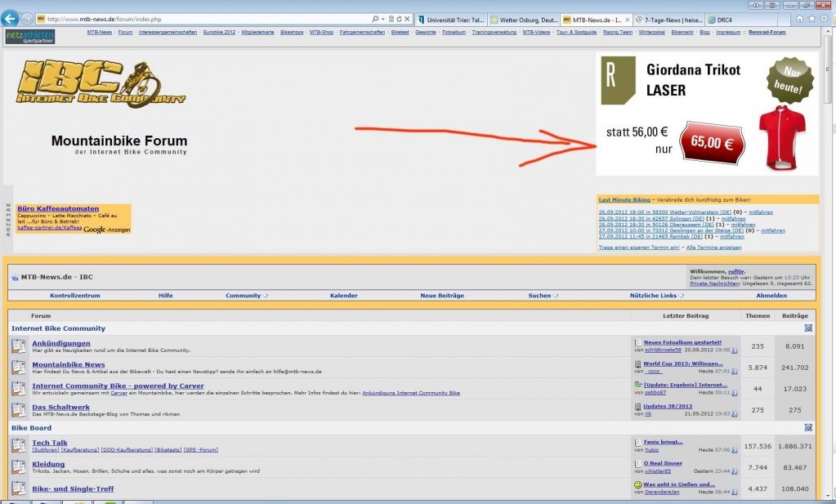Open the browser Home icon
Image resolution: width=836 pixels, height=504 pixels.
799,19
